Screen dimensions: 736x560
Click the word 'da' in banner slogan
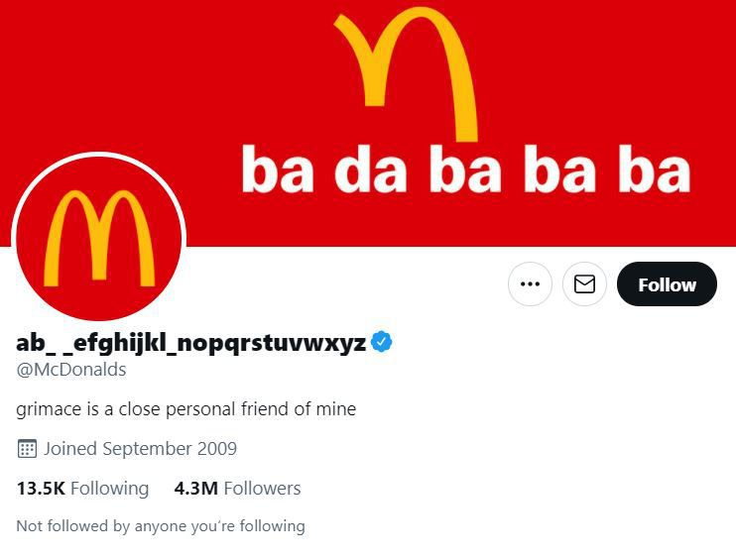371,170
